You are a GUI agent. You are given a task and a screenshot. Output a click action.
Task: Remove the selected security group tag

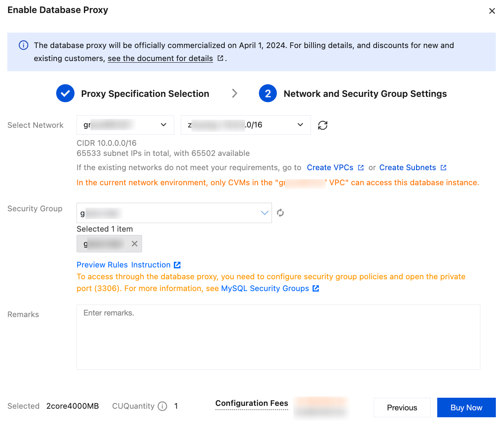pos(134,244)
